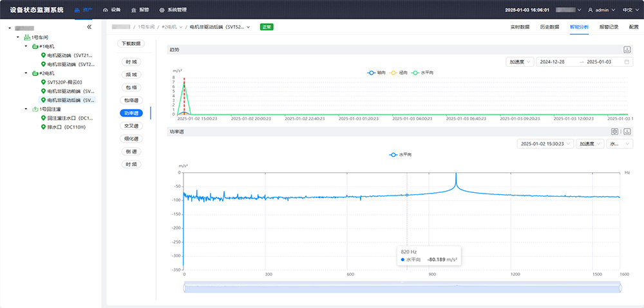Image resolution: width=644 pixels, height=308 pixels.
Task: Select the 包络谱 analysis button
Action: 131,100
